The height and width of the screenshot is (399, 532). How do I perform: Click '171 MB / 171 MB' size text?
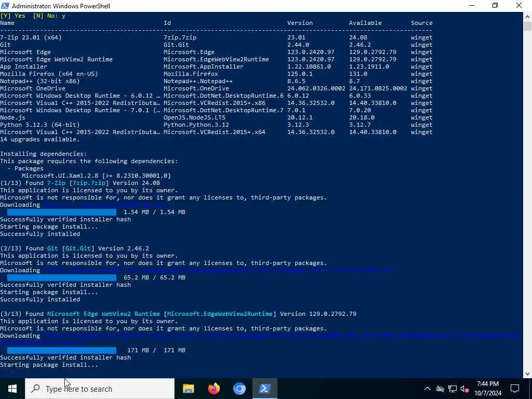coord(156,350)
